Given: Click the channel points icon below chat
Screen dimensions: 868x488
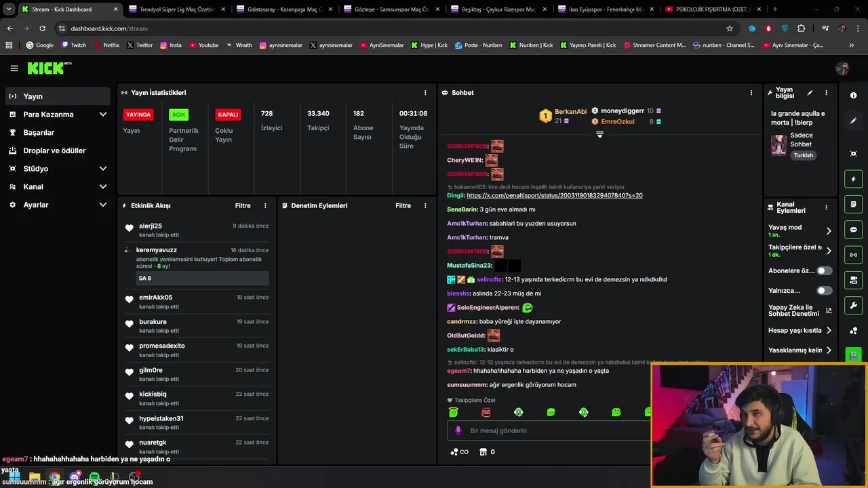Looking at the screenshot, I should pos(459,452).
